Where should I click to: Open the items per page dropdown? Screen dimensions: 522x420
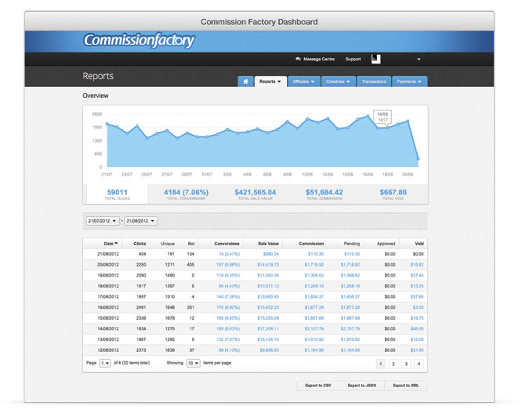tap(193, 363)
